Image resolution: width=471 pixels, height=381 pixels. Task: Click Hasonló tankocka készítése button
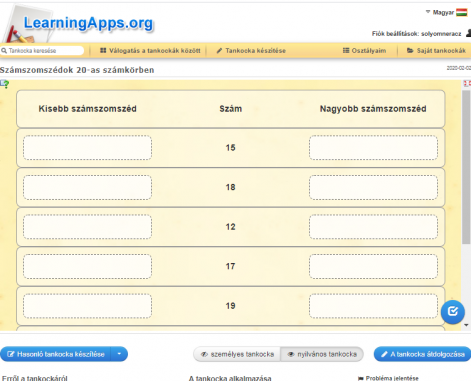(56, 354)
